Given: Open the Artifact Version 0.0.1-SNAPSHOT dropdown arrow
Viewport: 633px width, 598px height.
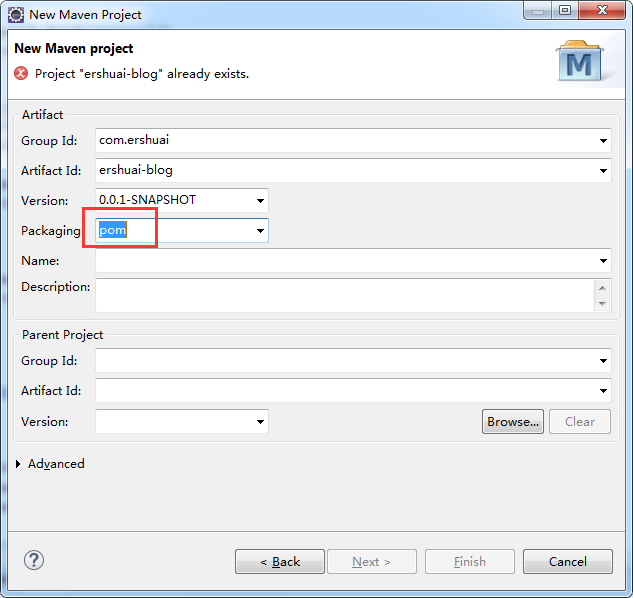Looking at the screenshot, I should [x=260, y=200].
